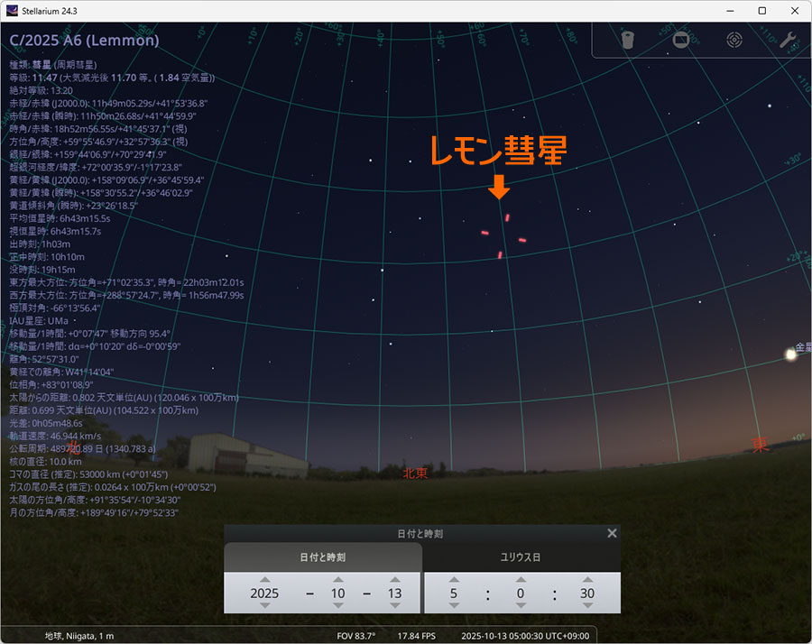The height and width of the screenshot is (644, 812).
Task: Close the 日付と時刻 dialog
Action: pyautogui.click(x=612, y=533)
